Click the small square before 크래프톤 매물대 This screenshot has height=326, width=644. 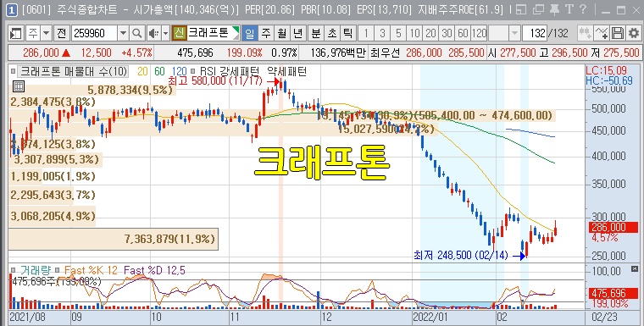pos(14,71)
